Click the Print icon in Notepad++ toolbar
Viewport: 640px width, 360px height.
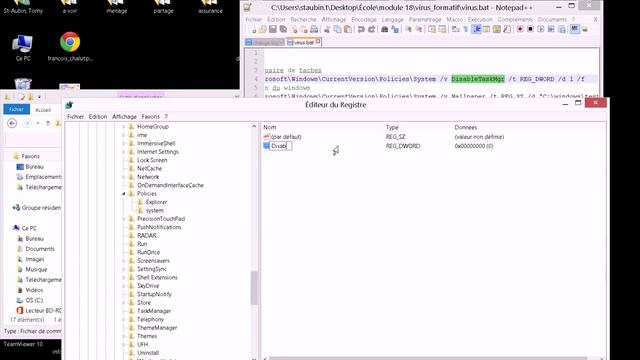pyautogui.click(x=314, y=29)
